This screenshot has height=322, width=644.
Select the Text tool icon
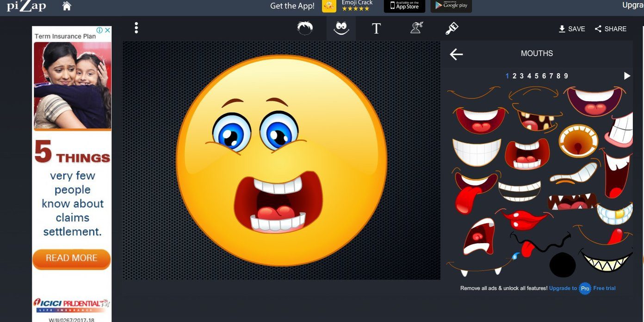376,29
